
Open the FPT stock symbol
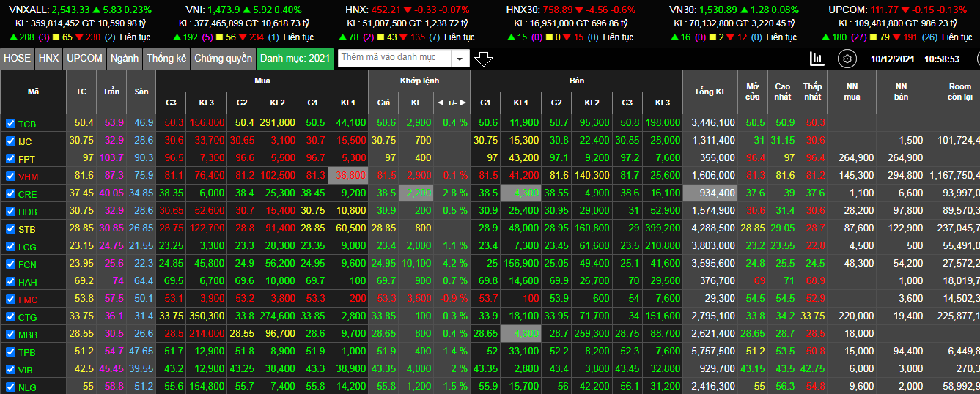(x=26, y=159)
